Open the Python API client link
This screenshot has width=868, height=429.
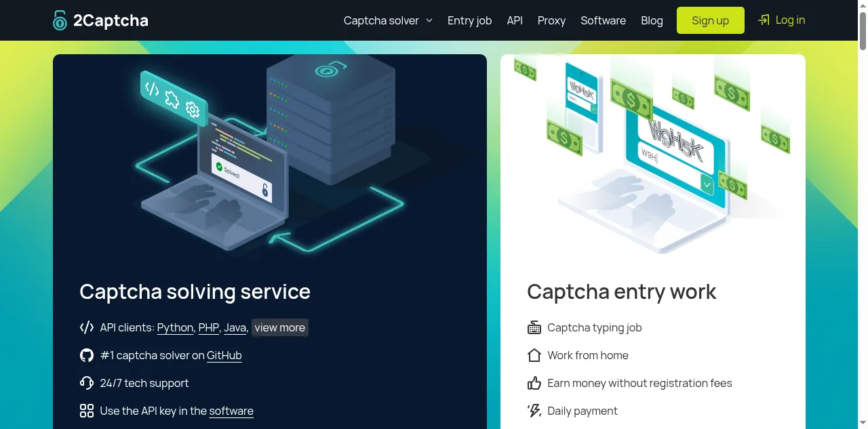click(x=175, y=327)
